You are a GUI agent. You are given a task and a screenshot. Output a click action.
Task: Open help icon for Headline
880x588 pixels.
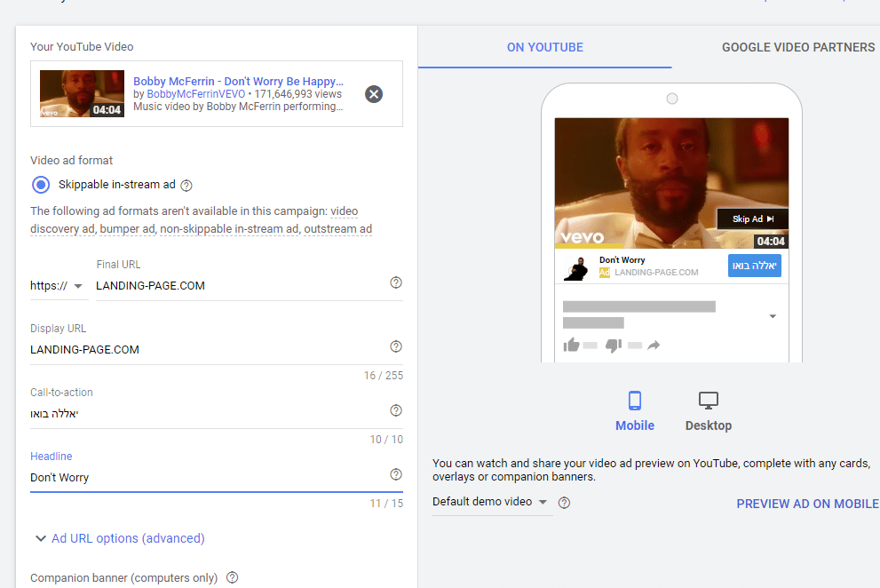(x=396, y=474)
